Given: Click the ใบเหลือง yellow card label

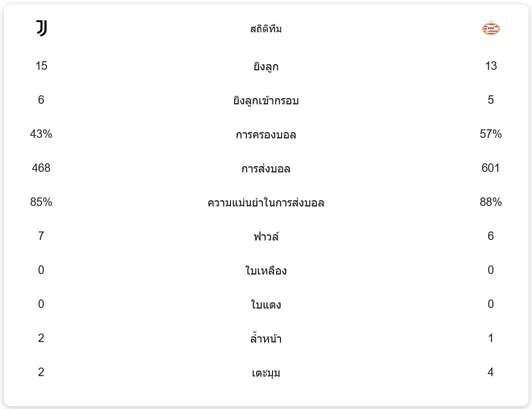Looking at the screenshot, I should pos(266,271).
